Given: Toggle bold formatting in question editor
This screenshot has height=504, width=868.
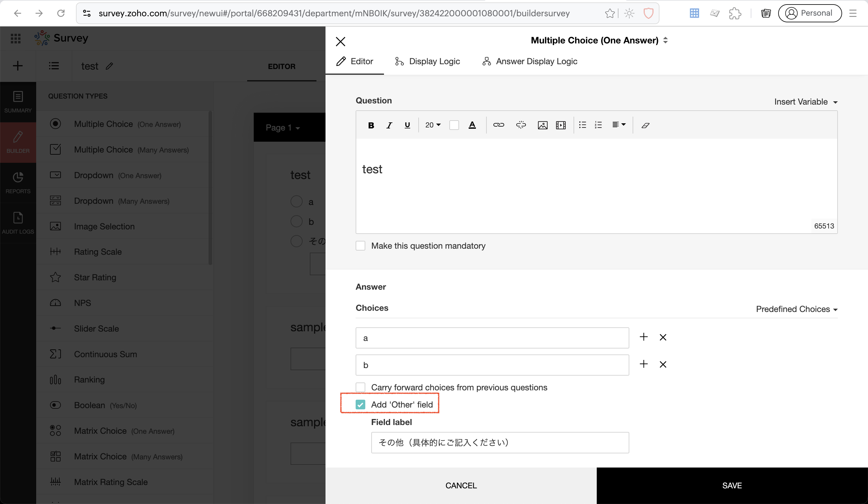Looking at the screenshot, I should (x=371, y=125).
